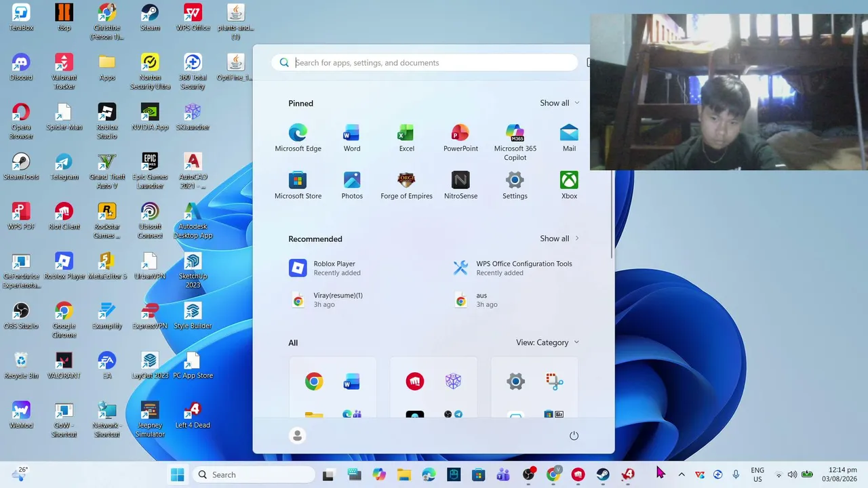Expand the hidden tray icons chevron

pyautogui.click(x=682, y=474)
